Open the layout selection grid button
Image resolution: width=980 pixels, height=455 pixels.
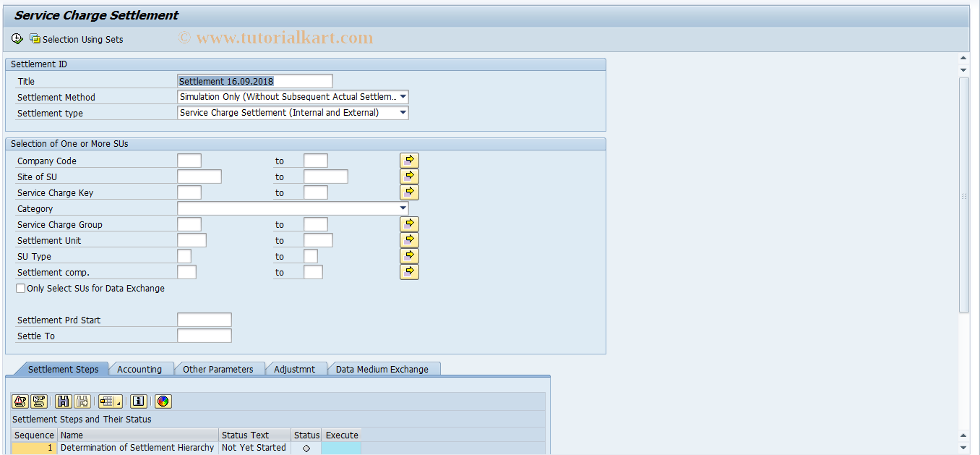click(x=111, y=401)
